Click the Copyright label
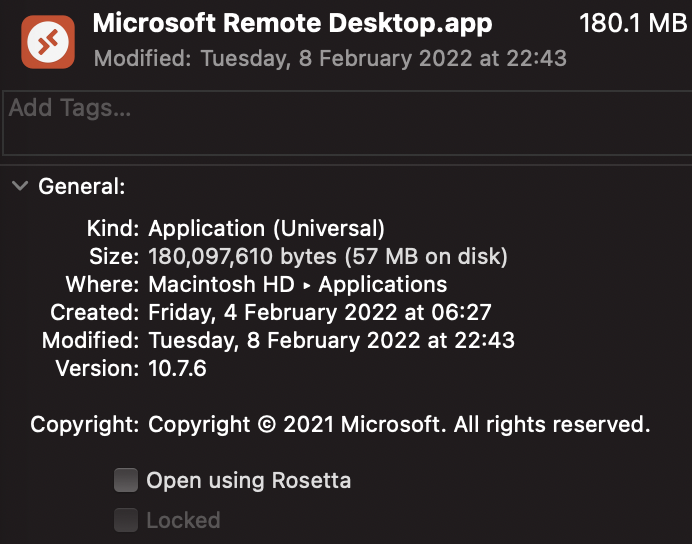692x544 pixels. point(84,425)
